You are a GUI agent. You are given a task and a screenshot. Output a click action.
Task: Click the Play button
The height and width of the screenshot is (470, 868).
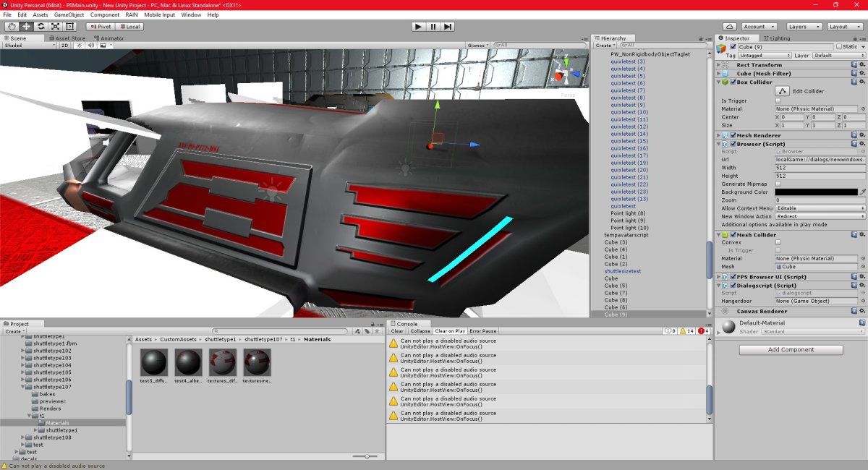click(418, 27)
